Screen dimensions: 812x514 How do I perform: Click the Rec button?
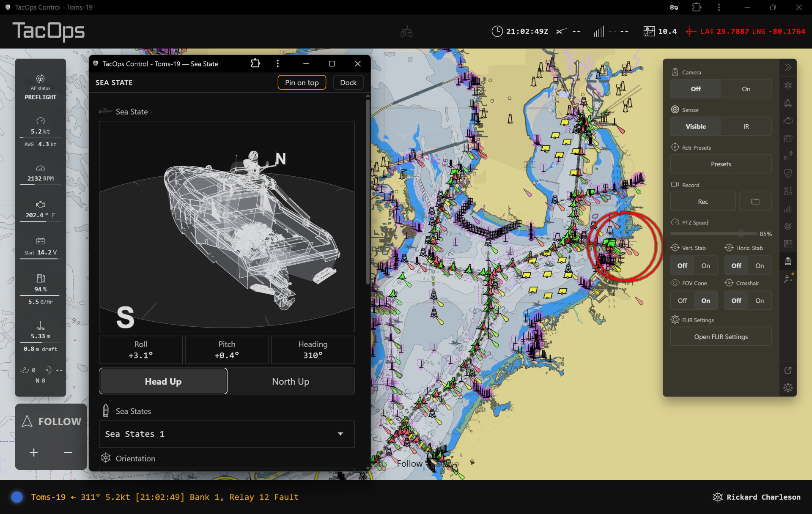(702, 202)
